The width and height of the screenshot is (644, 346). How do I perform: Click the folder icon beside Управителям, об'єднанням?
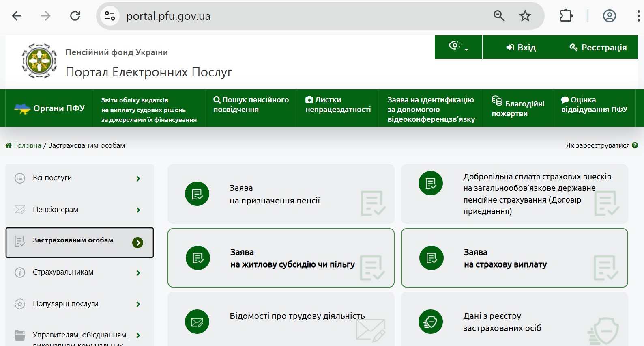pyautogui.click(x=20, y=335)
